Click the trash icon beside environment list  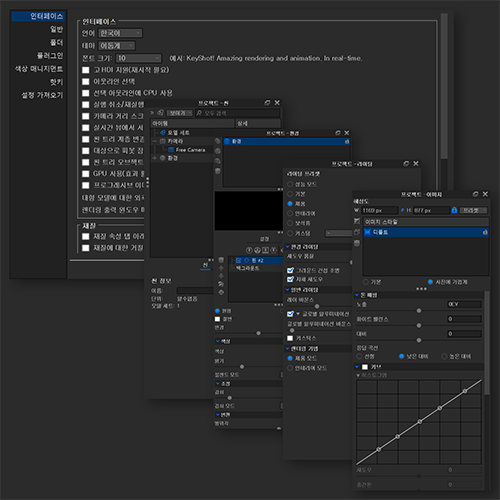click(x=217, y=171)
